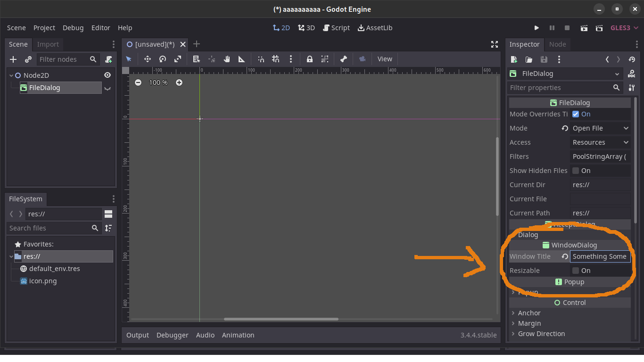The height and width of the screenshot is (362, 644).
Task: Toggle distraction free mode icon
Action: coord(495,44)
